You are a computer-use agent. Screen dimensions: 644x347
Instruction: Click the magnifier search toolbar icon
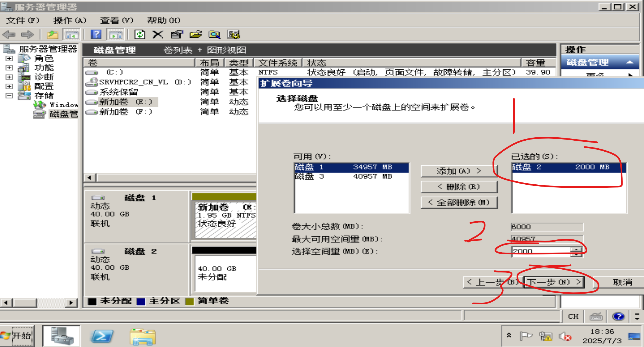[214, 35]
